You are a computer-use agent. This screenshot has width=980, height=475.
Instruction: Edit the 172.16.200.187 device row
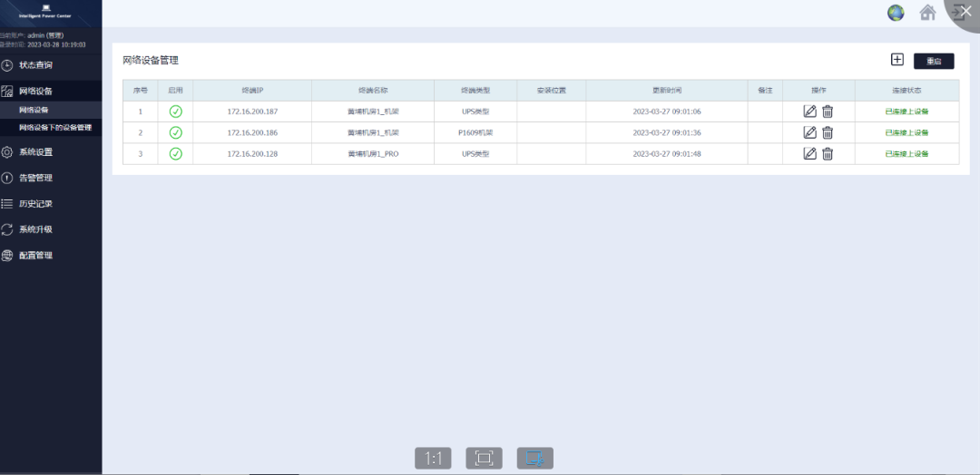click(x=810, y=111)
